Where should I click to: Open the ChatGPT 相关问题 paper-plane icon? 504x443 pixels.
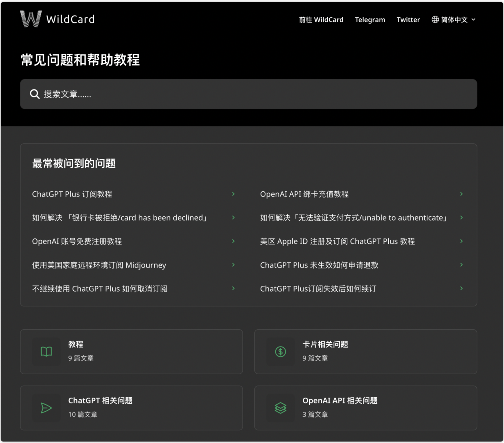46,408
